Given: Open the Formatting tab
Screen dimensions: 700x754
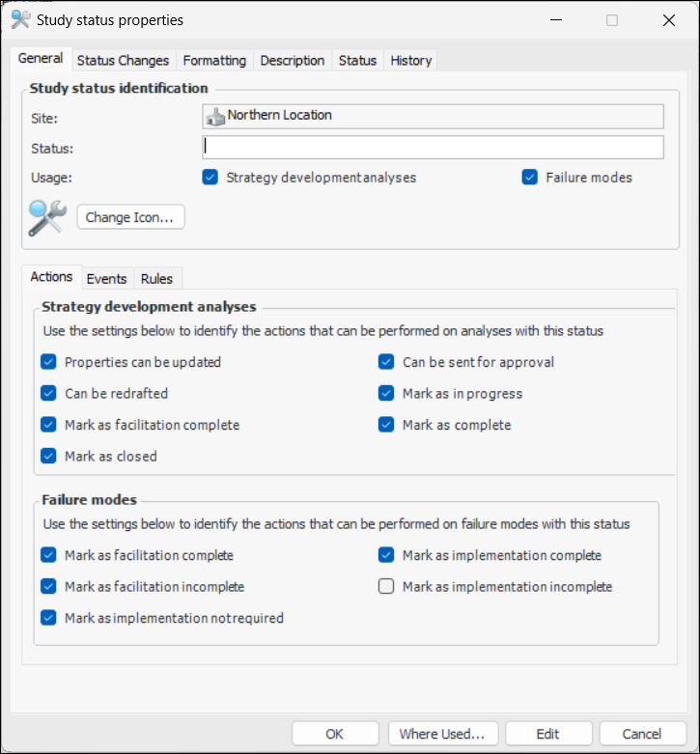Looking at the screenshot, I should [214, 61].
